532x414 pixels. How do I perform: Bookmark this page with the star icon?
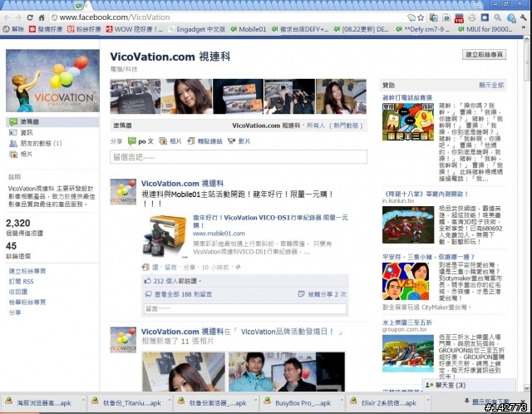tap(421, 17)
